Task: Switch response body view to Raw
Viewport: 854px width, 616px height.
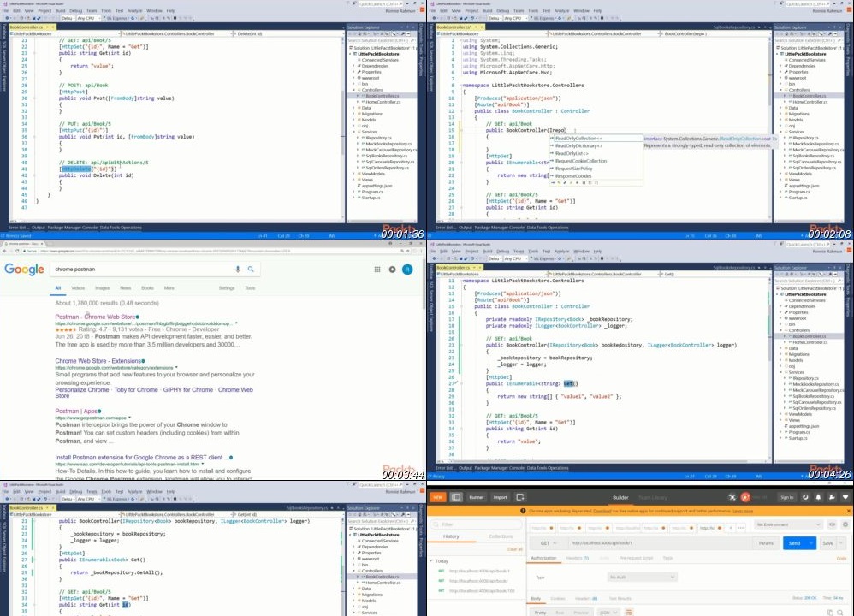Action: 560,612
